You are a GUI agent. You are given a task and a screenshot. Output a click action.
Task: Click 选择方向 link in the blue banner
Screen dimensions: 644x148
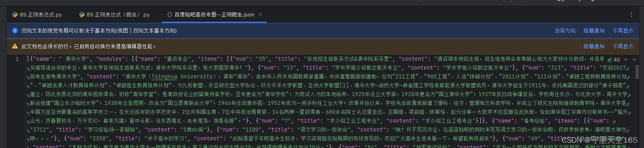pyautogui.click(x=565, y=31)
